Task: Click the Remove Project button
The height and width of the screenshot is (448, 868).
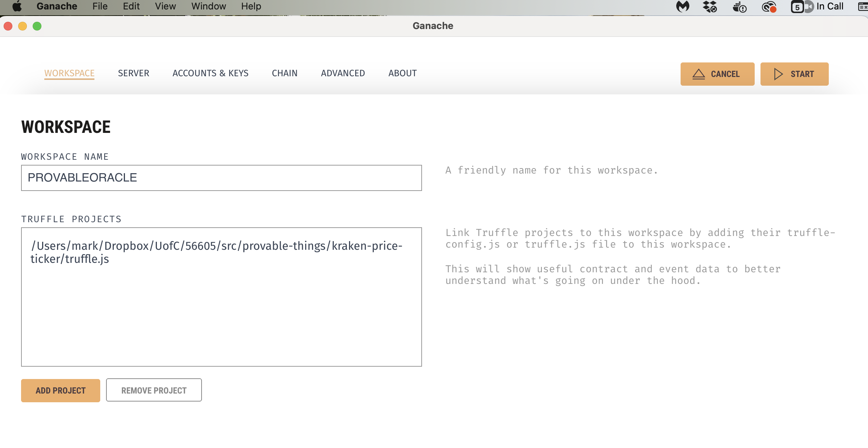Action: click(x=154, y=390)
